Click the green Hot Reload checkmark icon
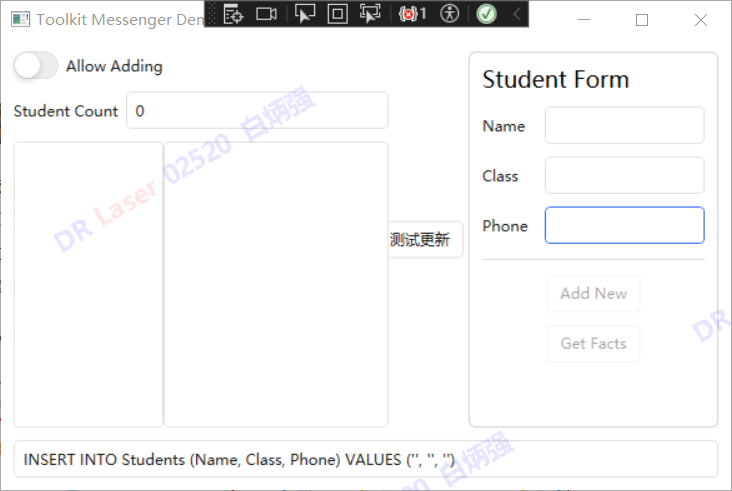The height and width of the screenshot is (491, 732). (486, 14)
